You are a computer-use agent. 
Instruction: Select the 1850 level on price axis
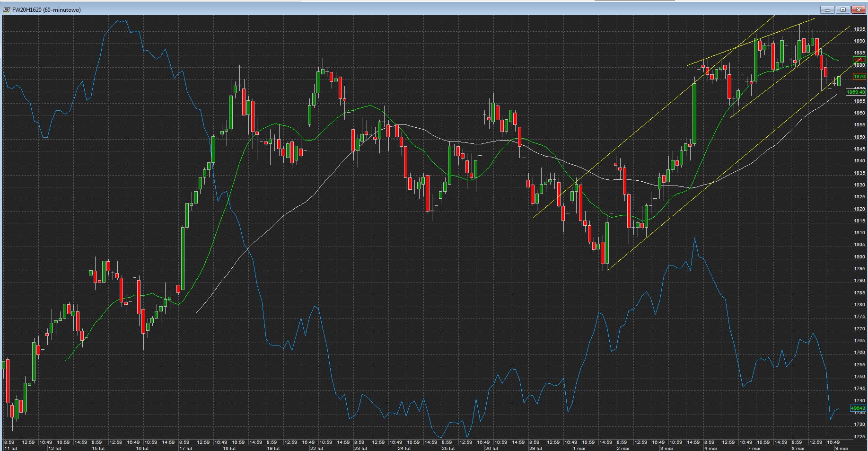click(859, 137)
